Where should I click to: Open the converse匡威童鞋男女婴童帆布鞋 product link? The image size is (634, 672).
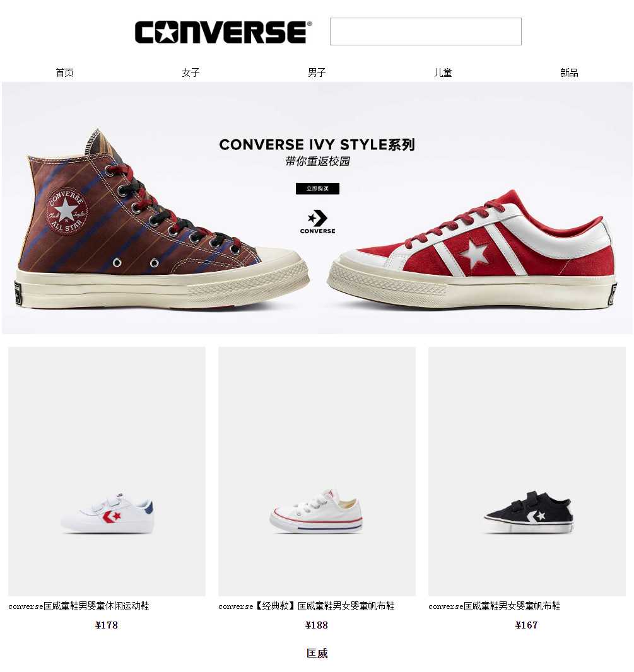tap(495, 606)
